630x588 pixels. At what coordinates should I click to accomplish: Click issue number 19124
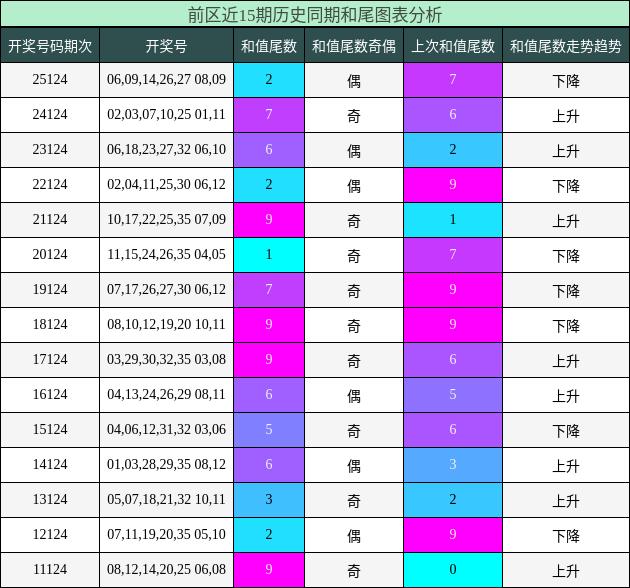pyautogui.click(x=50, y=289)
